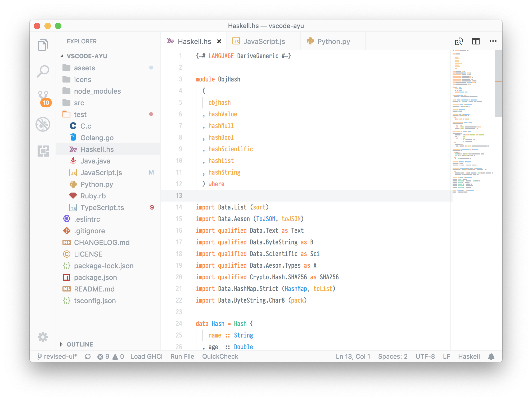Open the Explorer view in activity bar

(43, 44)
